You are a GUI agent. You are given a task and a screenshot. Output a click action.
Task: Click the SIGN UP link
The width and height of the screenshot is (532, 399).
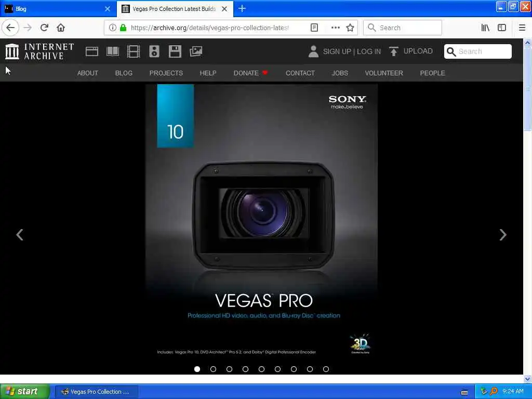337,51
